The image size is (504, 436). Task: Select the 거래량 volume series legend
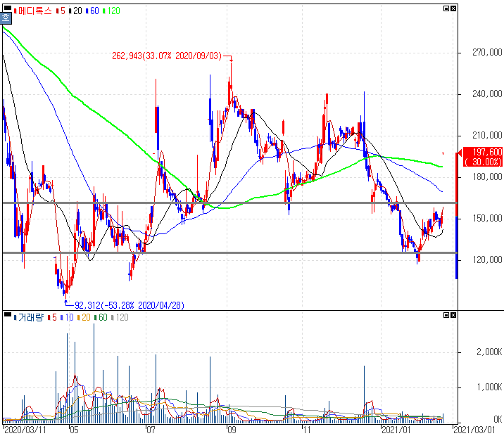(x=29, y=318)
